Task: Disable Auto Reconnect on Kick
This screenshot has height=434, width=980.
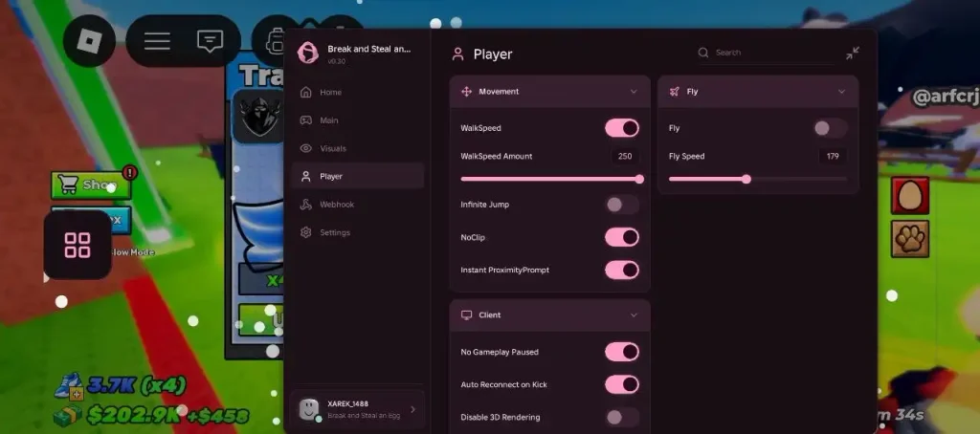Action: click(622, 384)
